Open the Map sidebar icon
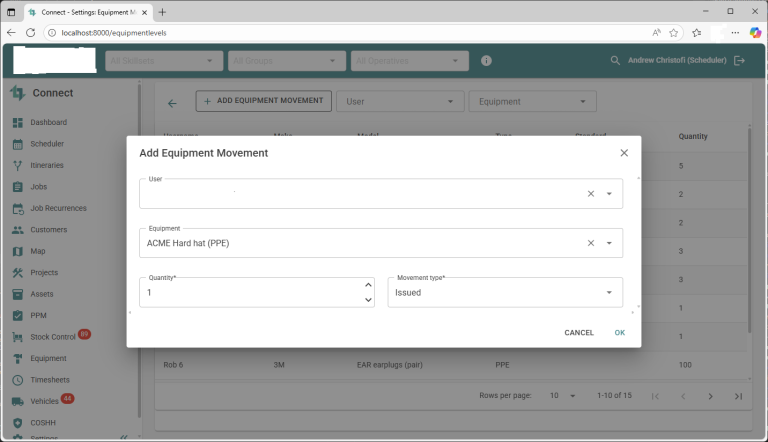Viewport: 768px width, 442px height. [18, 251]
